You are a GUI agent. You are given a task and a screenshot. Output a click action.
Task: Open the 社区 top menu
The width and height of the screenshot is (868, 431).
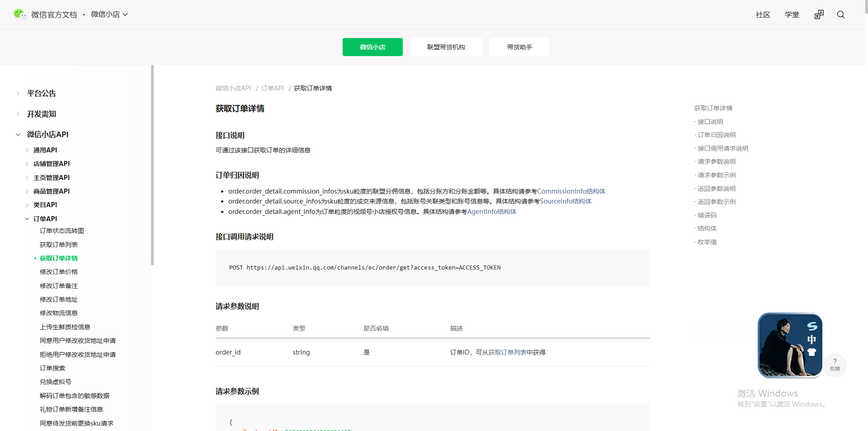763,14
